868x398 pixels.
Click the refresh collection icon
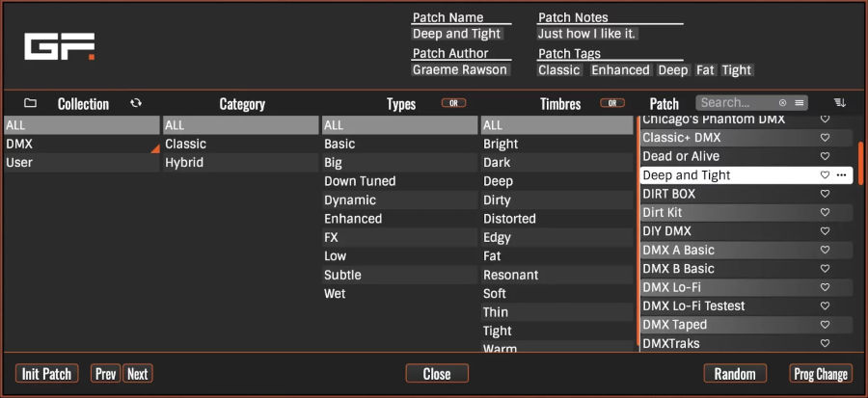136,103
